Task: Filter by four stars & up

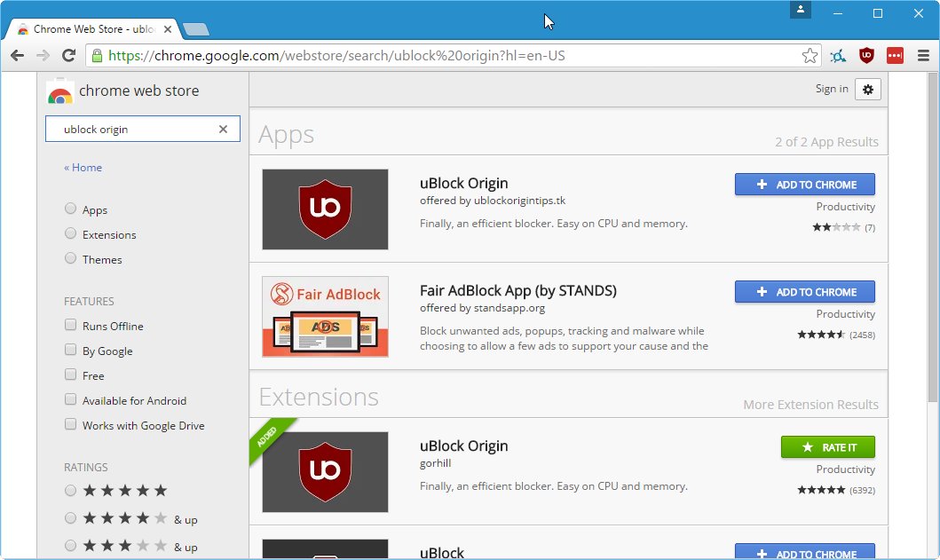Action: point(70,518)
